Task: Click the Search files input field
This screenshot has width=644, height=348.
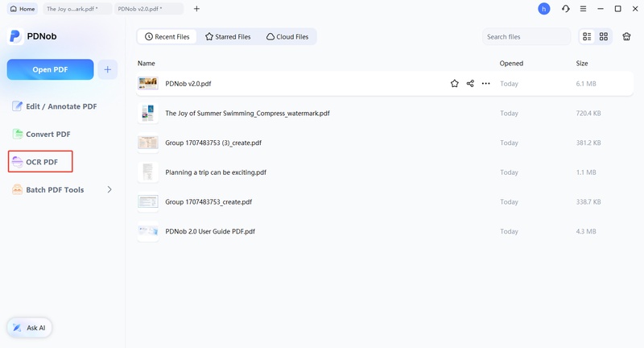Action: tap(526, 36)
